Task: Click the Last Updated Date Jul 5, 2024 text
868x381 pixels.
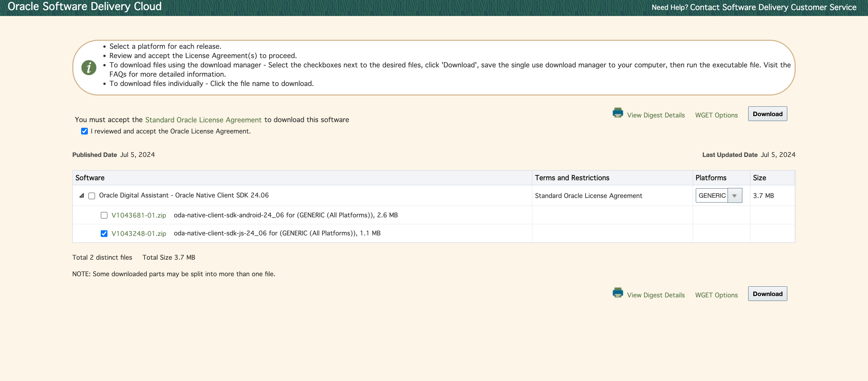Action: tap(749, 155)
